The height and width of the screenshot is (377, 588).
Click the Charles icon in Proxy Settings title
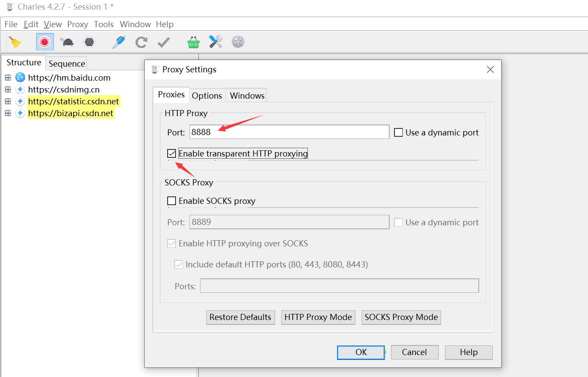154,69
